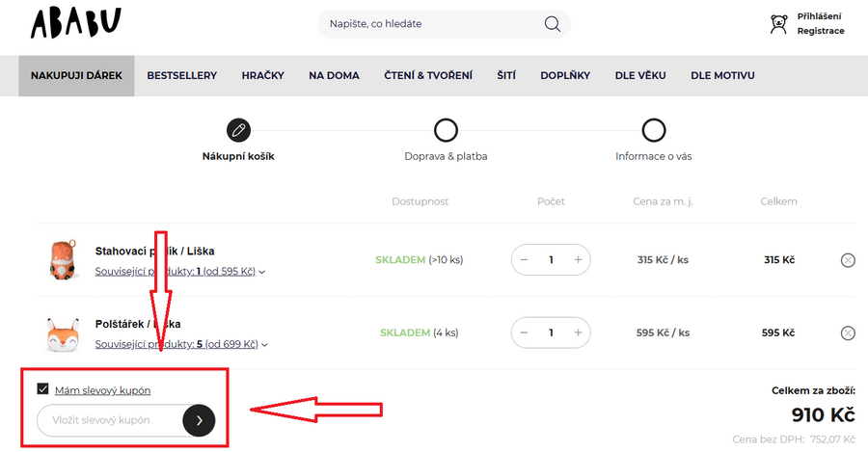Click the pencil Nákupní košík step icon

pos(238,130)
